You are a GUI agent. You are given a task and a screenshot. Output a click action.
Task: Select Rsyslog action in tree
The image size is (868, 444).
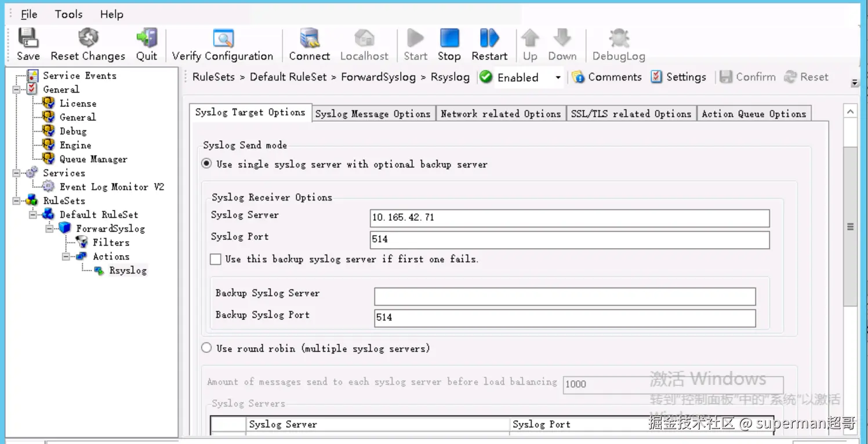[x=128, y=270]
